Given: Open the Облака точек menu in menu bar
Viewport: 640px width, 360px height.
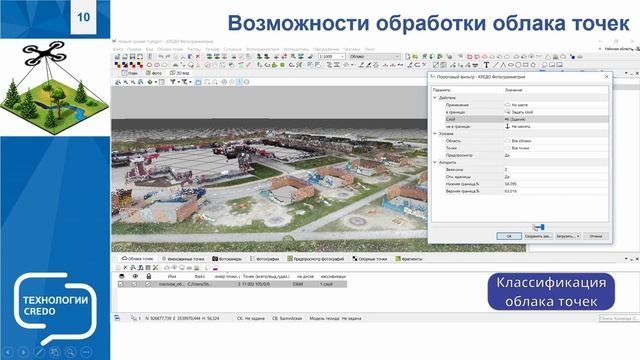Looking at the screenshot, I should (170, 49).
